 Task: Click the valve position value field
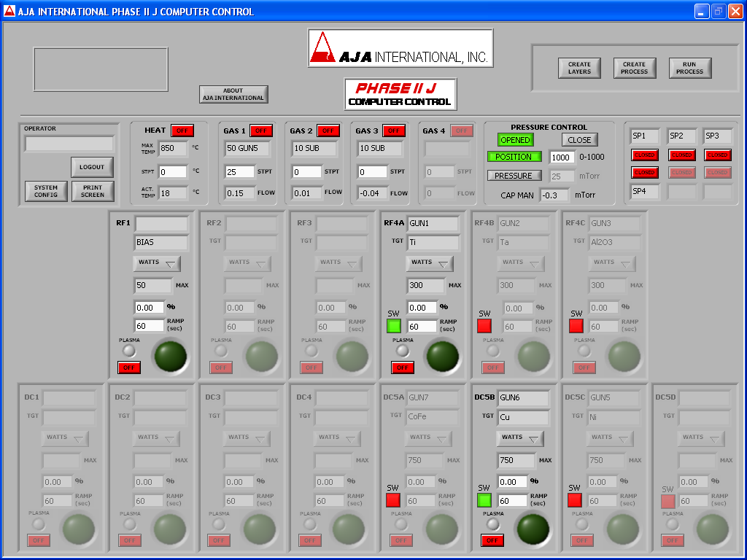pyautogui.click(x=562, y=157)
